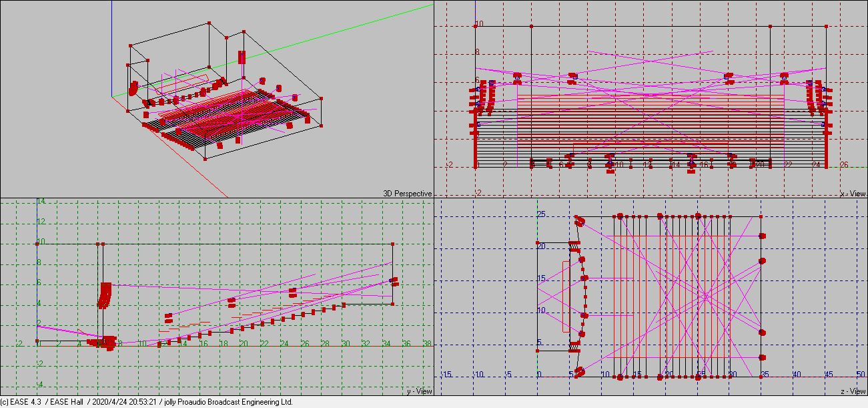Click the red stage rectangle in z-View
868x408 pixels.
[565, 296]
